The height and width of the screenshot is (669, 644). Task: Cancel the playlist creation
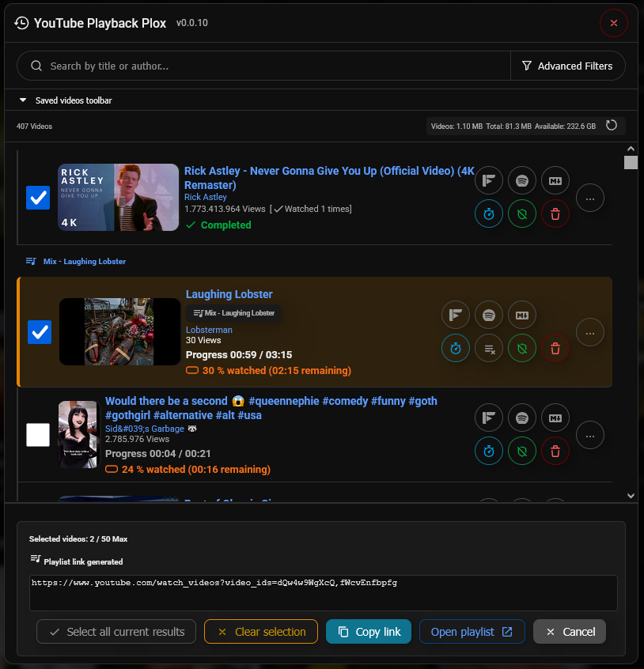coord(570,632)
